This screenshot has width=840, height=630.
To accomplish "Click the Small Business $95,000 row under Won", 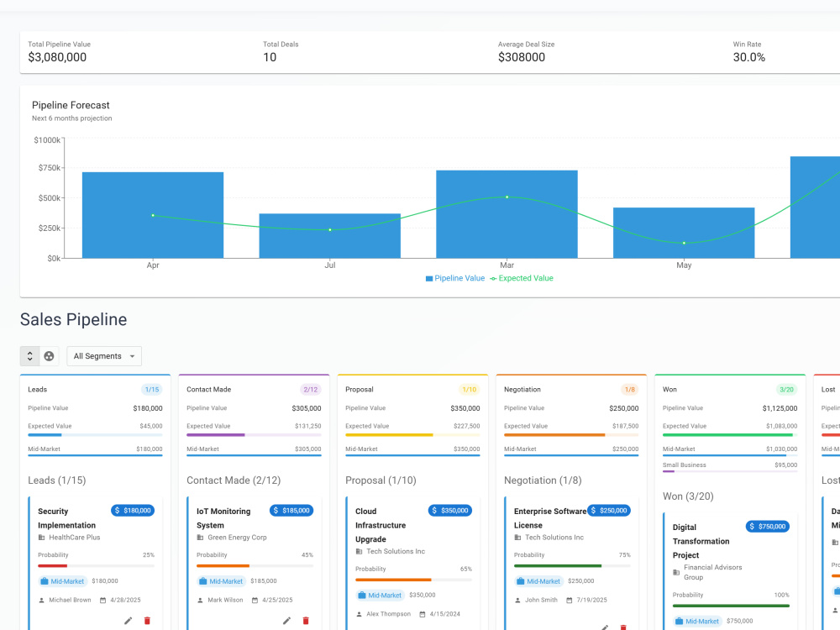I will [730, 467].
